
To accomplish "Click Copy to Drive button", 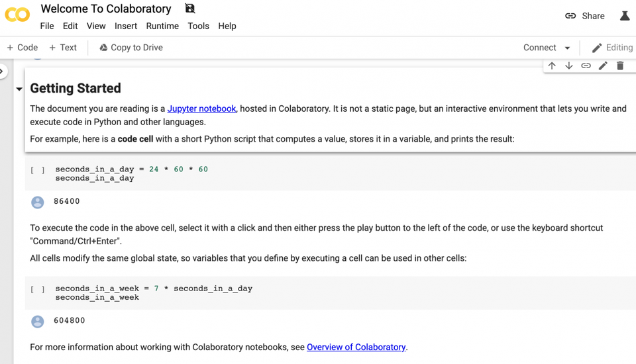I will coord(131,48).
